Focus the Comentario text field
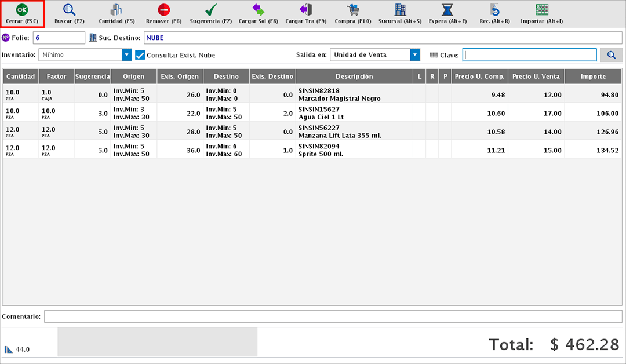Viewport: 626px width, 364px height. pos(333,316)
